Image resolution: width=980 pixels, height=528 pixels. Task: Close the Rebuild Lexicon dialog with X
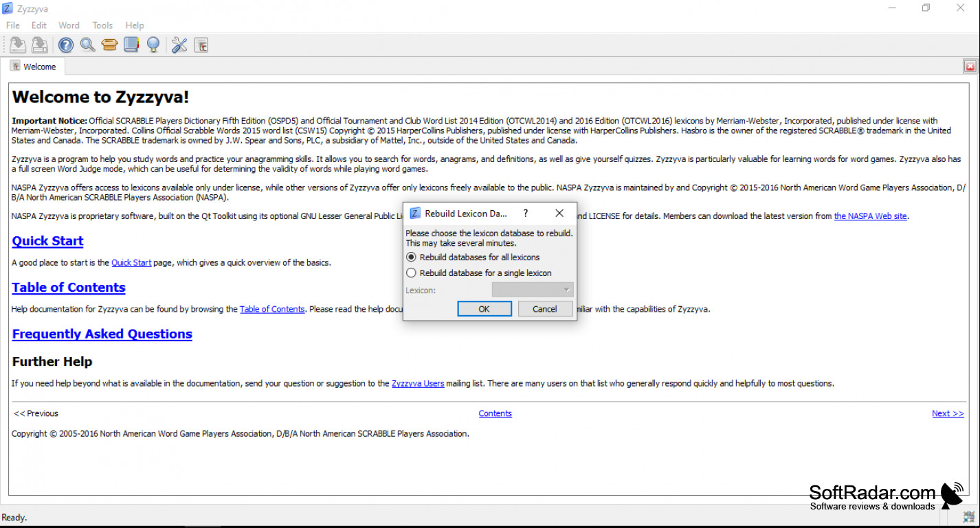tap(559, 214)
